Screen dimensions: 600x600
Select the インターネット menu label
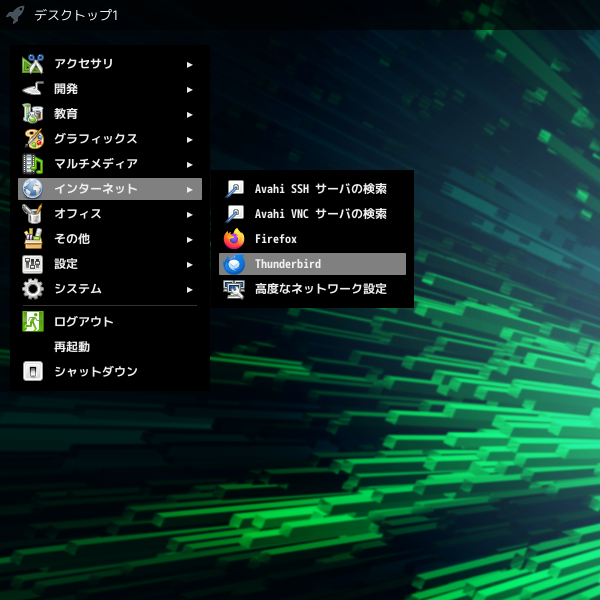tap(96, 189)
